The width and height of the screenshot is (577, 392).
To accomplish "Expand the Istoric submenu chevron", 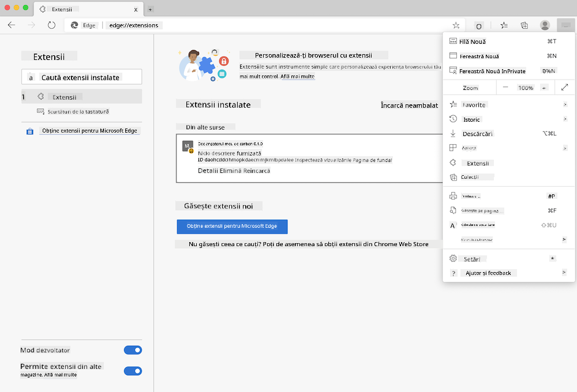I will 564,119.
